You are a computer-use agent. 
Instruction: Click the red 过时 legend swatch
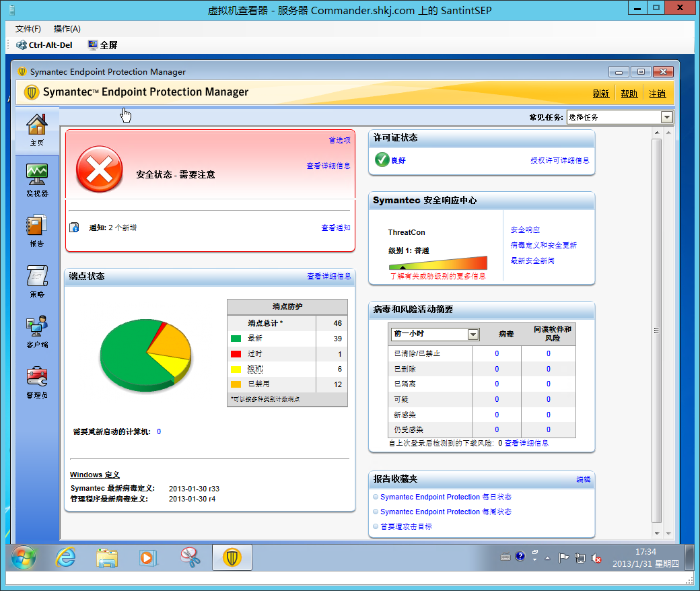point(236,354)
